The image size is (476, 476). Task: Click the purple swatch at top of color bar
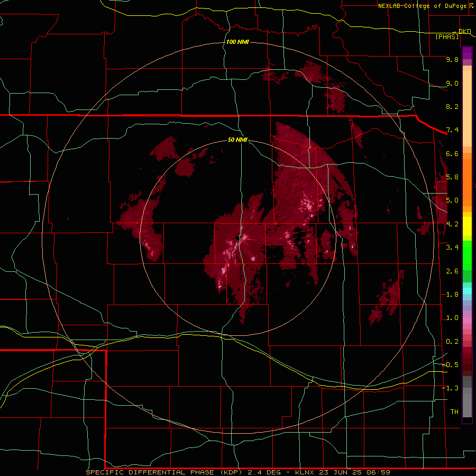[467, 53]
